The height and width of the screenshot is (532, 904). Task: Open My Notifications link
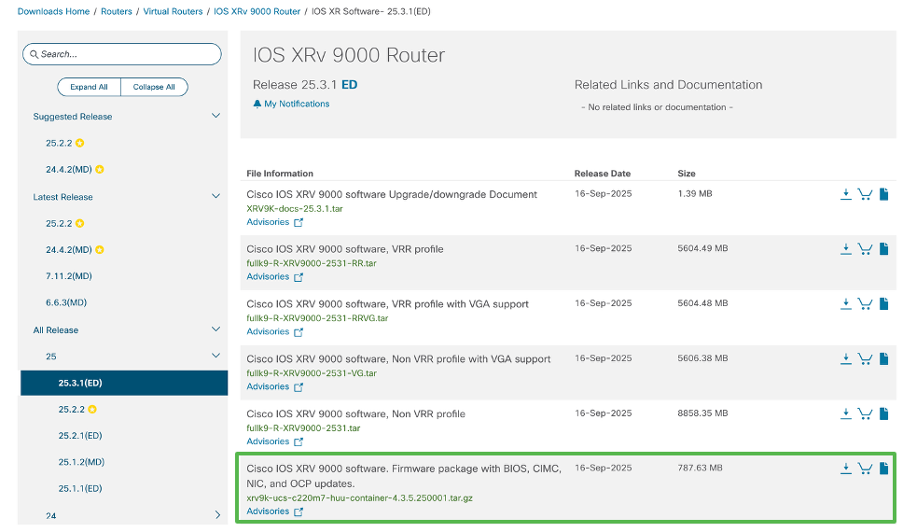297,104
